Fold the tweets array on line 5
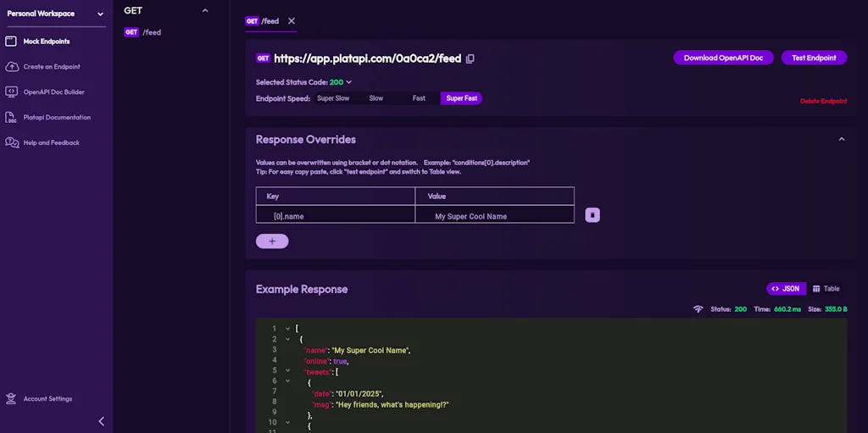Image resolution: width=868 pixels, height=433 pixels. coord(287,370)
